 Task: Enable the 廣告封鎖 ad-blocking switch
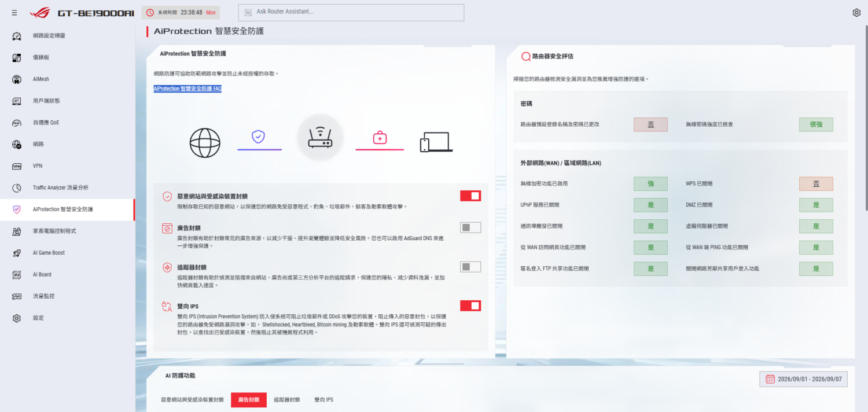coord(470,227)
